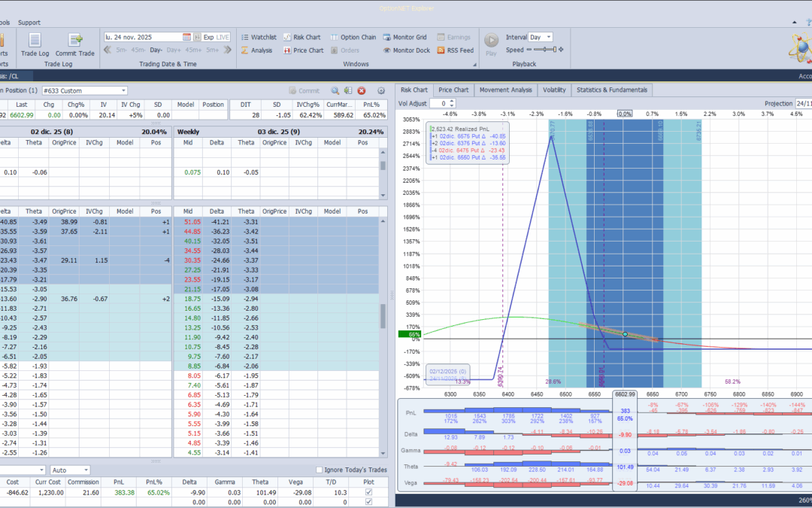Open the Auto dropdown at bottom

(x=85, y=470)
